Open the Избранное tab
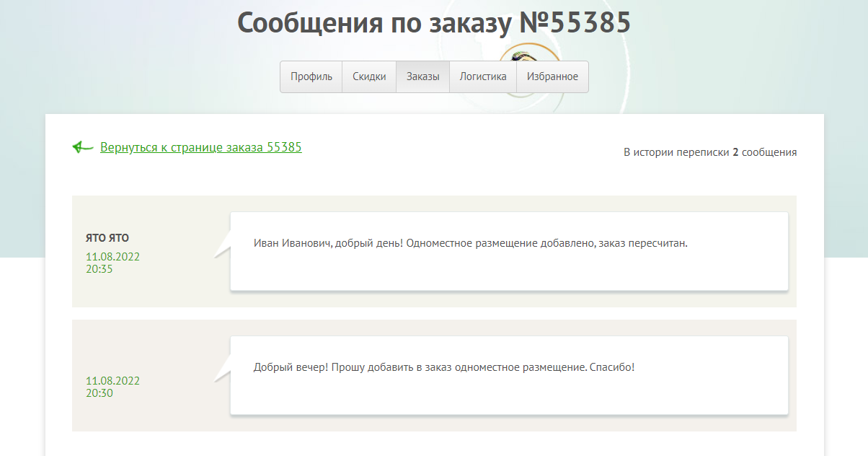This screenshot has height=456, width=868. (552, 76)
